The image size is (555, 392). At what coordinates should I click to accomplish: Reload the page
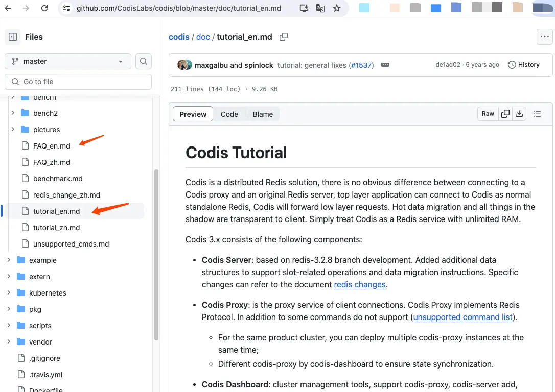44,8
